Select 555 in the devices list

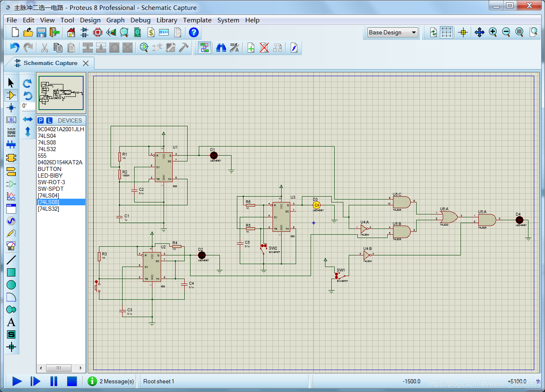(x=61, y=156)
